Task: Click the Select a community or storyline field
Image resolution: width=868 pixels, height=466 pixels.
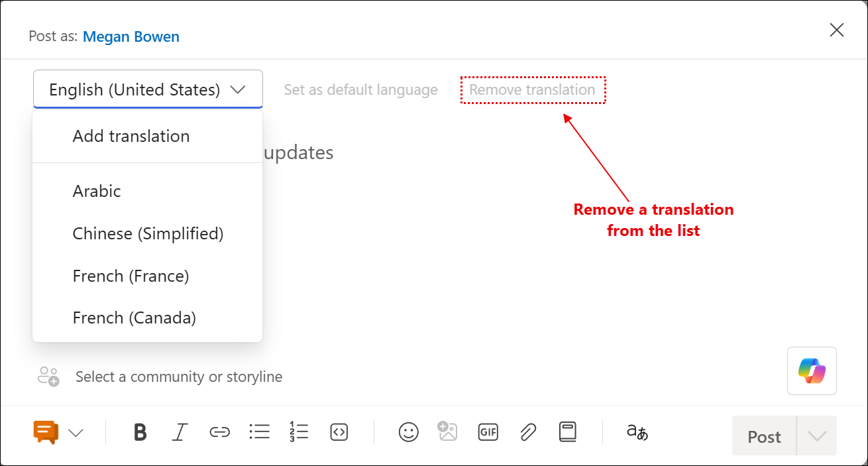Action: pyautogui.click(x=178, y=376)
